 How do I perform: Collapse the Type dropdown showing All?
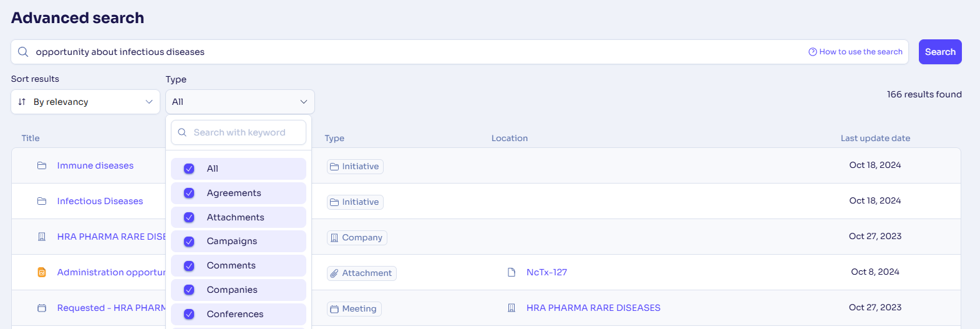[x=240, y=102]
